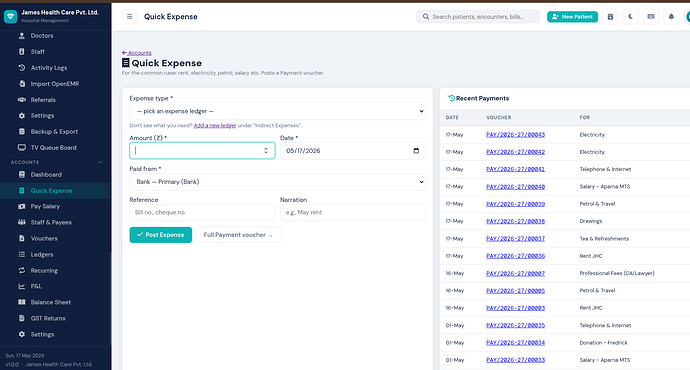Open voucher PAY/2026-27/00034 link

pos(515,342)
